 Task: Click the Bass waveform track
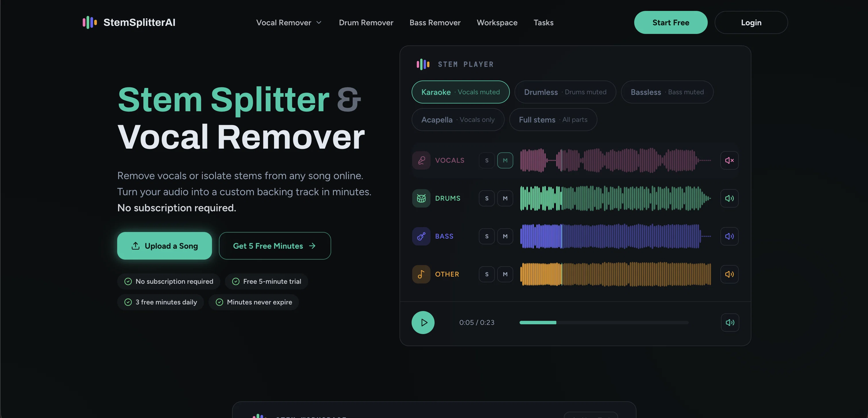pyautogui.click(x=615, y=236)
